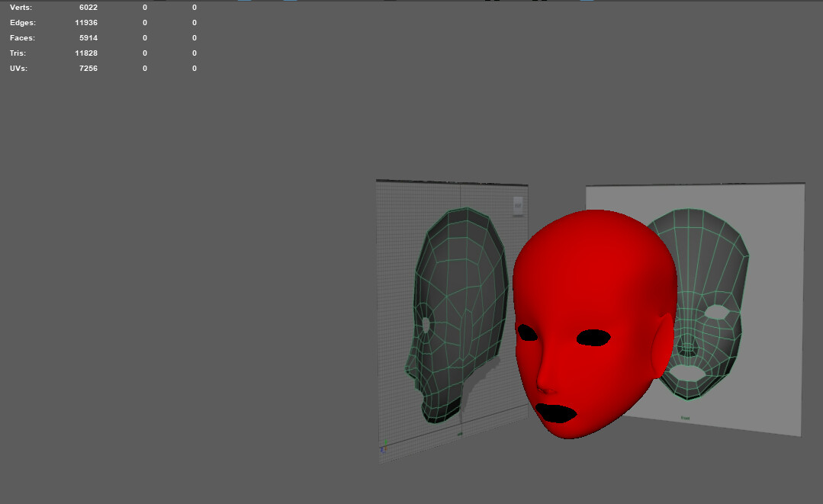Click the UVs count reading 7256
This screenshot has height=504, width=823.
[89, 68]
